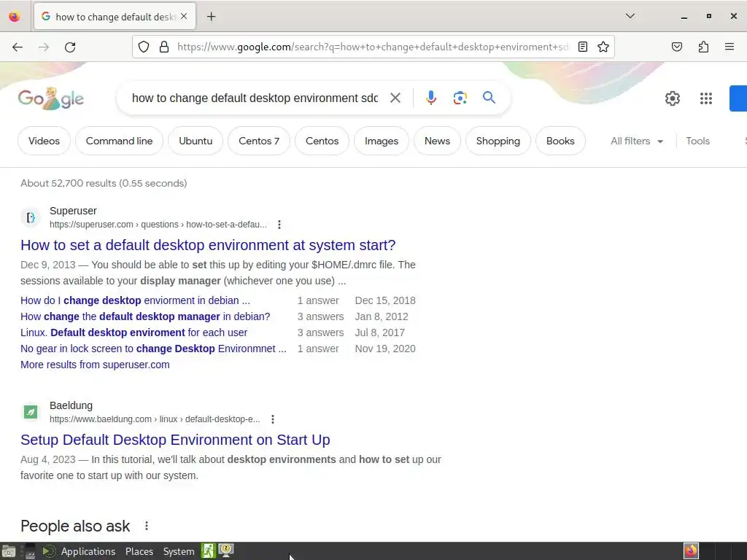Open a new tab with the plus icon

(x=211, y=17)
